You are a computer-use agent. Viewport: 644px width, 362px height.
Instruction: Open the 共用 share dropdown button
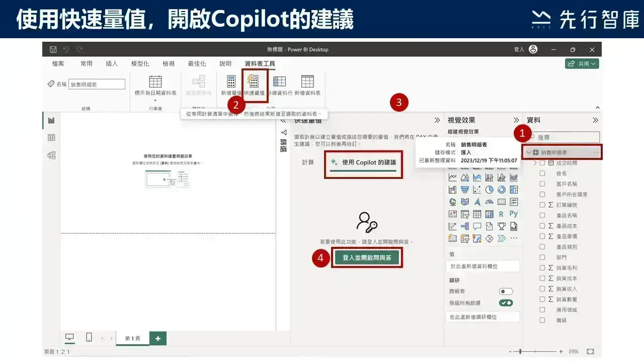(582, 64)
